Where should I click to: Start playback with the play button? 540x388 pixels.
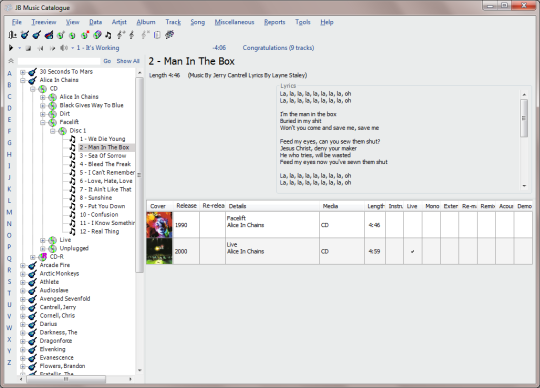click(11, 48)
